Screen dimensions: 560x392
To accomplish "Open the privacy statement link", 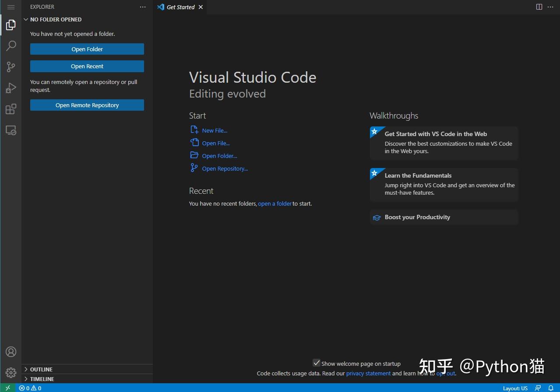I will [368, 373].
